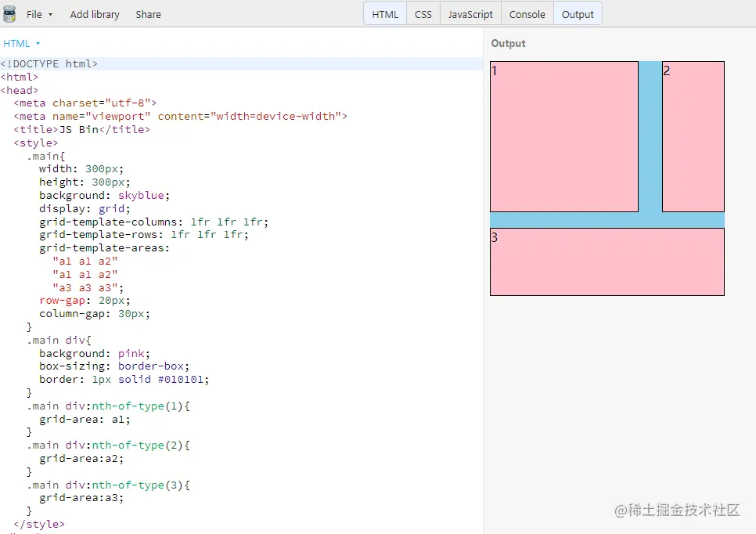Screen dimensions: 756x534
Task: Click the '.main{' selector line
Action: pyautogui.click(x=46, y=157)
